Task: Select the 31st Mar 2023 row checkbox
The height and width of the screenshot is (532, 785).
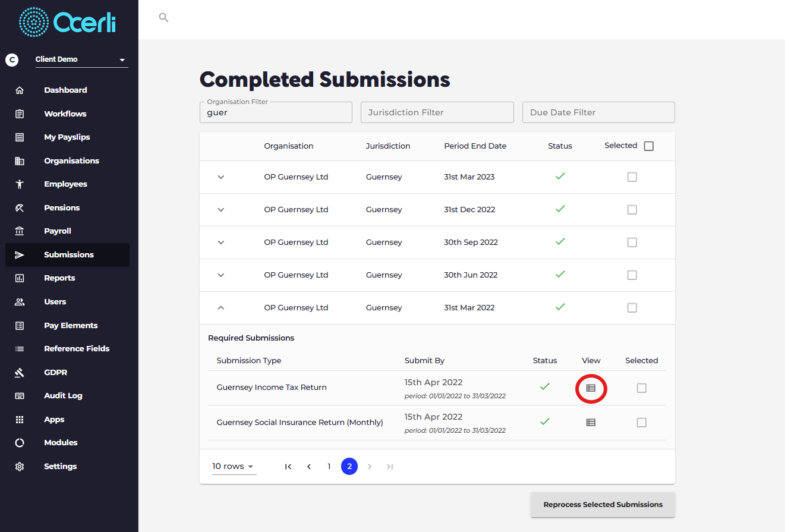Action: (x=632, y=177)
